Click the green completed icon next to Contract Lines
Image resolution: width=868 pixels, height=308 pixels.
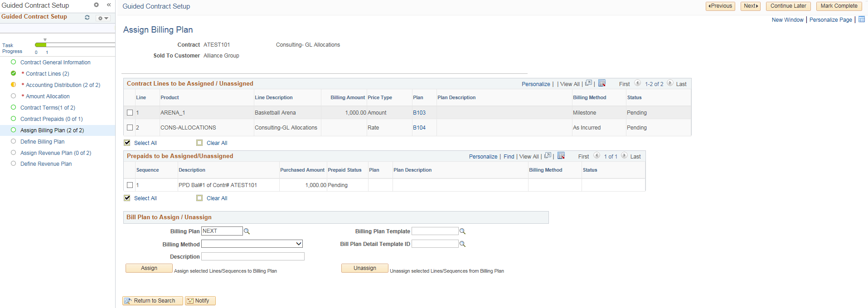pyautogui.click(x=13, y=73)
